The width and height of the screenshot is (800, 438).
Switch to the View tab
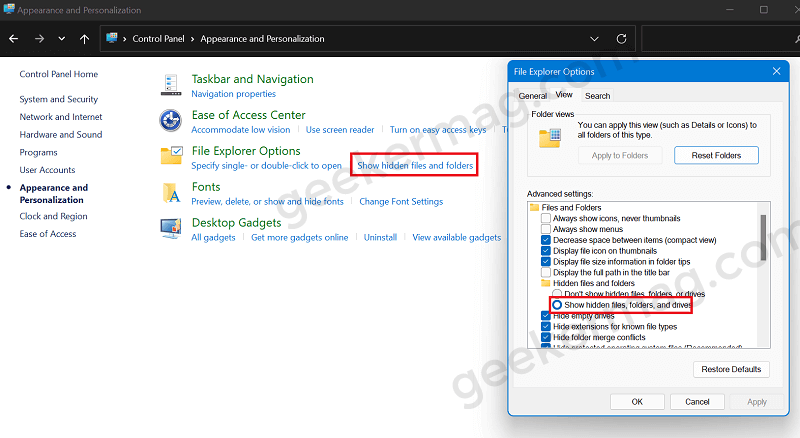pyautogui.click(x=564, y=94)
